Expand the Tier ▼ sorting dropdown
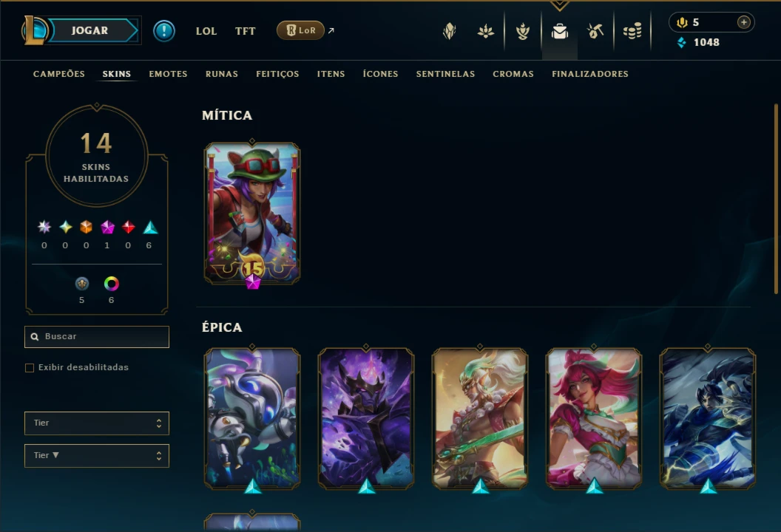This screenshot has width=781, height=532. pos(97,455)
